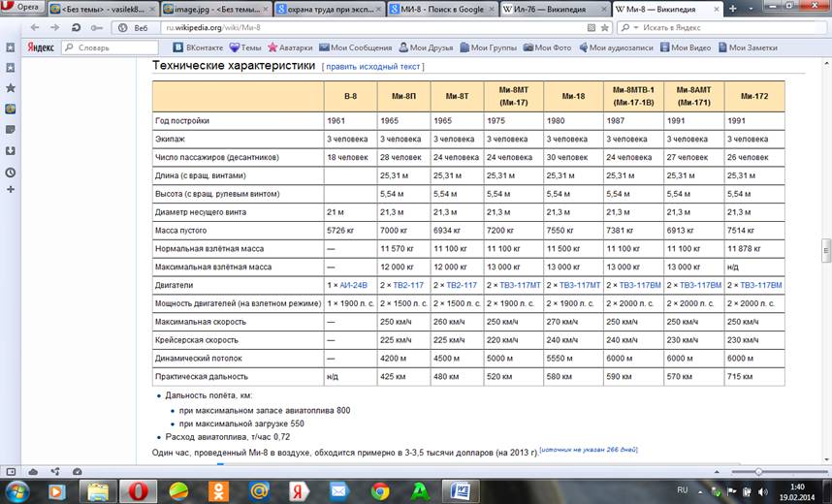Switch to МИ-8 Google search tab
The width and height of the screenshot is (832, 504).
437,9
